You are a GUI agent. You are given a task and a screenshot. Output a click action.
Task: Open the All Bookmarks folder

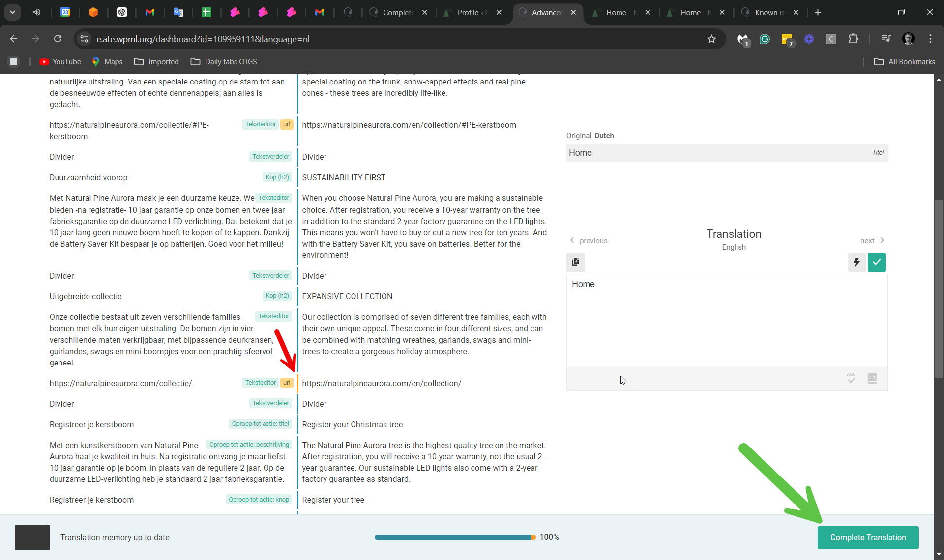pyautogui.click(x=904, y=61)
